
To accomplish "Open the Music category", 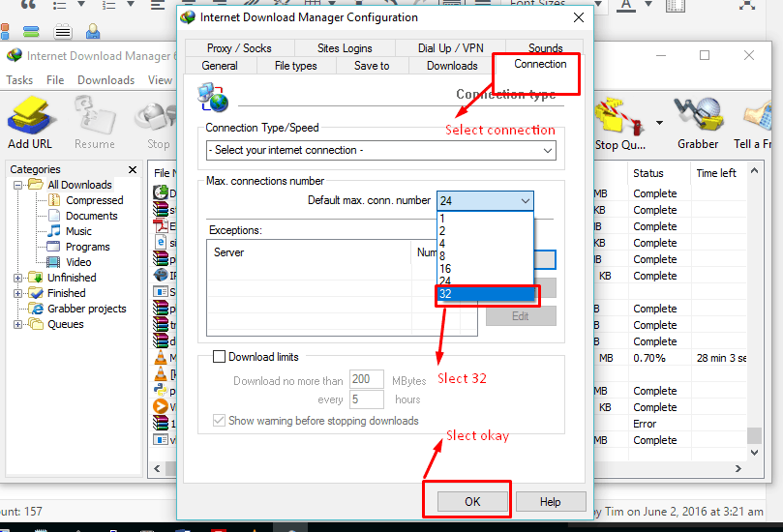I will click(78, 231).
